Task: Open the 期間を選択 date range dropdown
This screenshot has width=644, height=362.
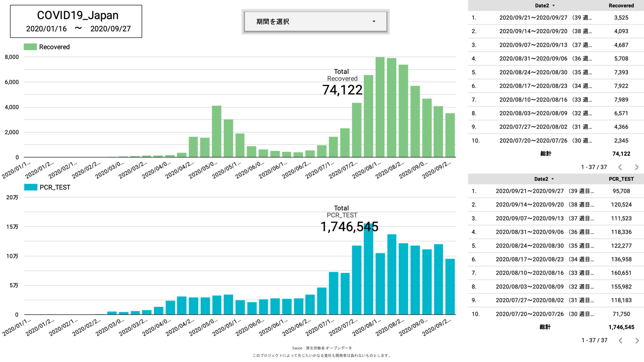Action: pos(315,22)
